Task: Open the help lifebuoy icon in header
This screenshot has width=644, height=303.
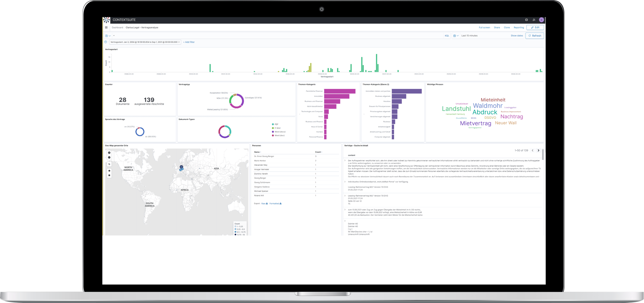Action: 526,20
